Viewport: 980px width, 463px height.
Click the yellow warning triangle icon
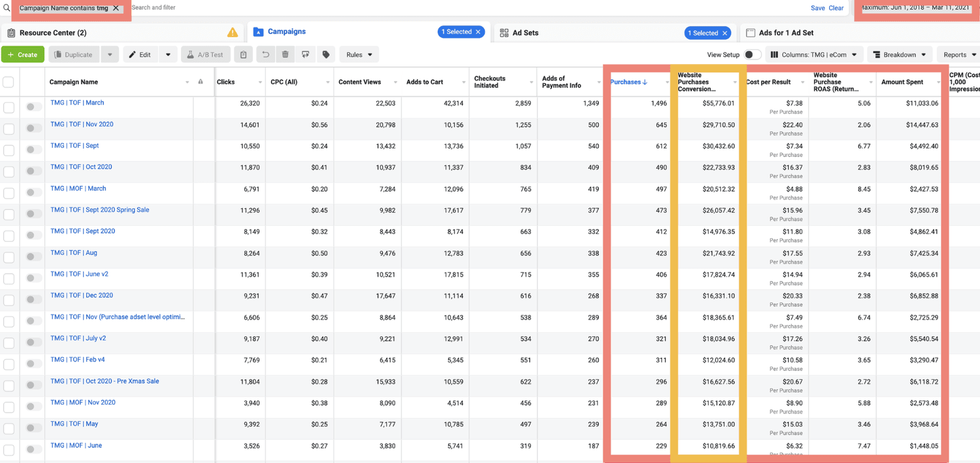[233, 32]
